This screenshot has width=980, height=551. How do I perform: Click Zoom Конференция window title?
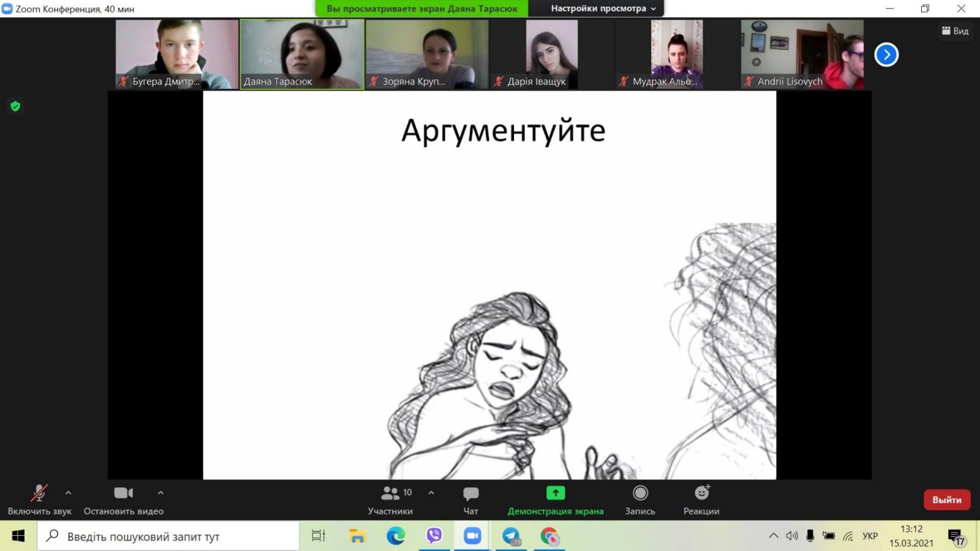(x=75, y=9)
